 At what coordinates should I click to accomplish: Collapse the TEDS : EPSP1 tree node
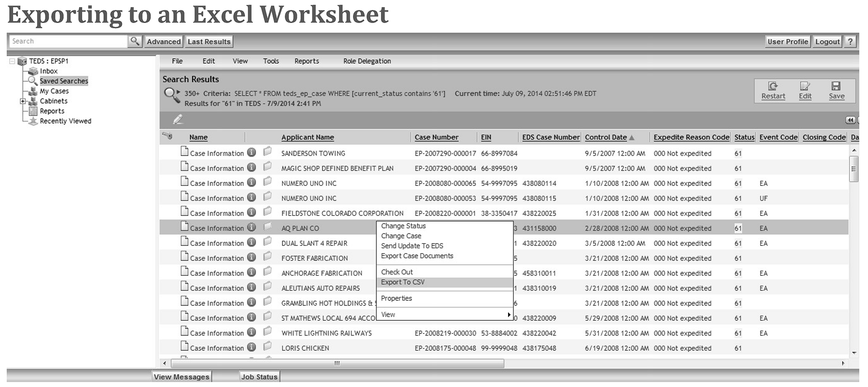point(12,61)
